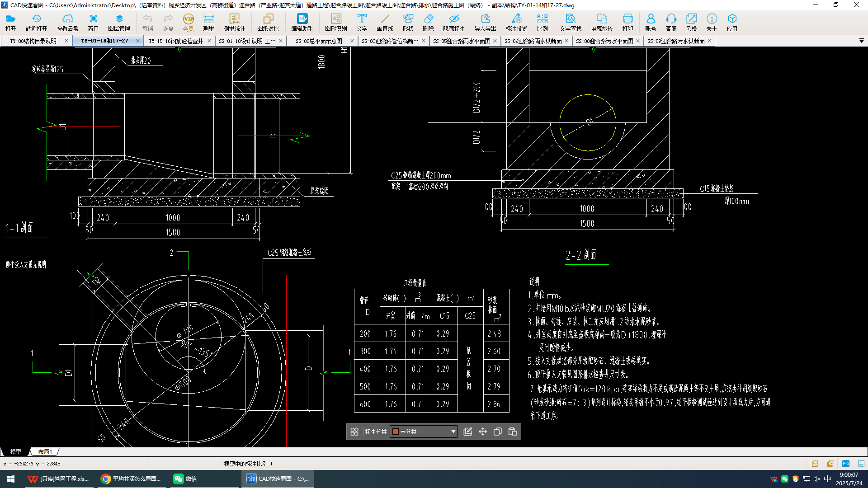Open the 最近打开 recent files list
This screenshot has height=488, width=868.
pyautogui.click(x=36, y=23)
